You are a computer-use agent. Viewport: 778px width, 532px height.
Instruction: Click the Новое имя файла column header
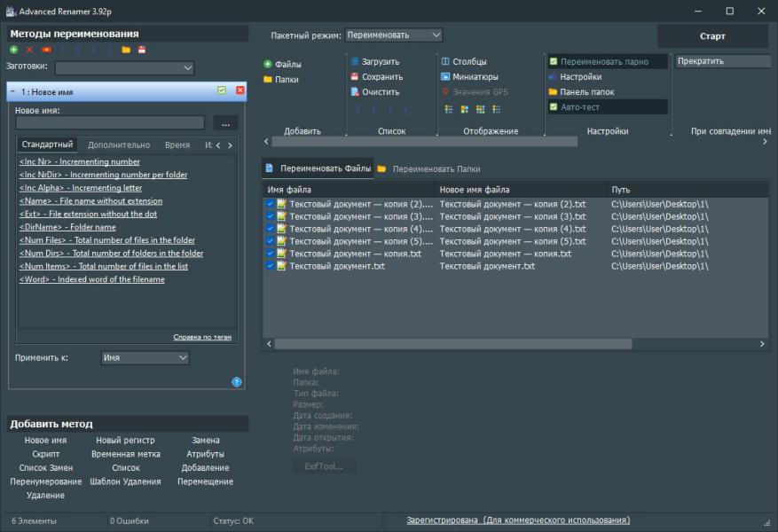pyautogui.click(x=521, y=190)
